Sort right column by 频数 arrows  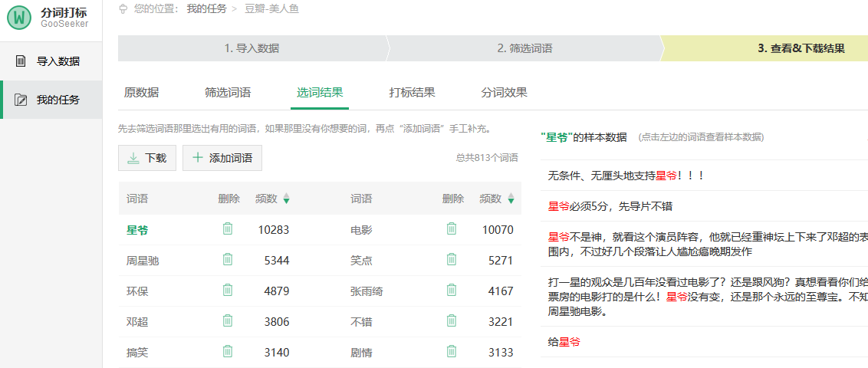coord(511,199)
